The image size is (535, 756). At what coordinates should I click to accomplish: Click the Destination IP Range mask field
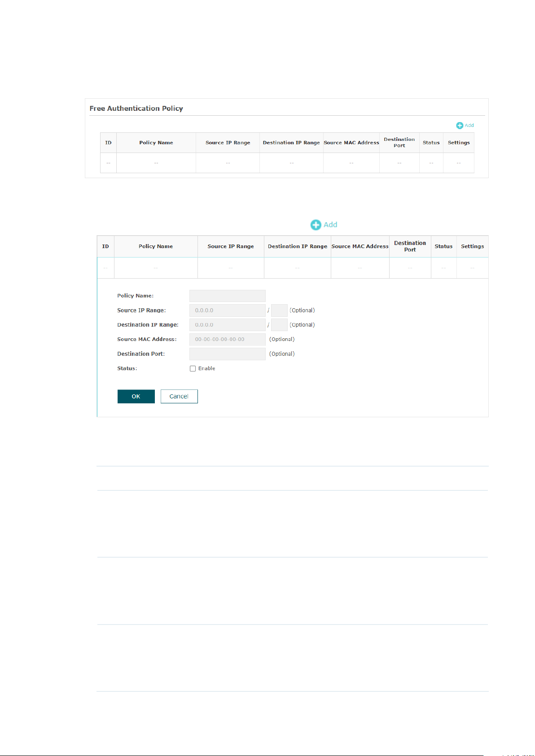279,325
